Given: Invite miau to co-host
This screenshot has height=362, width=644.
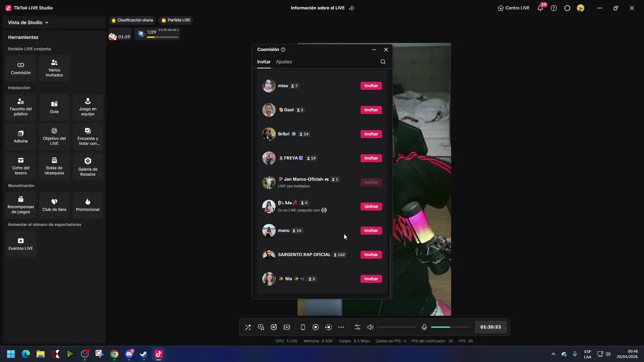Looking at the screenshot, I should pos(371,86).
